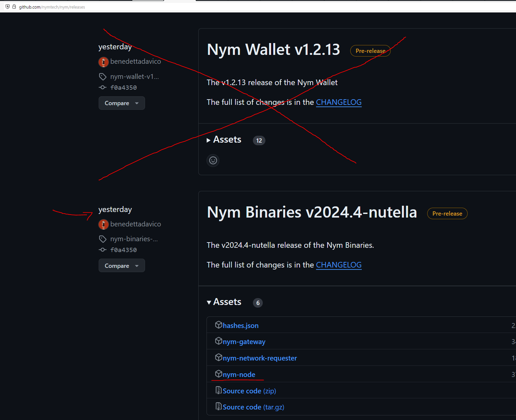Viewport: 516px width, 420px height.
Task: Open commit f0a4350 under the nym-wallet tag
Action: coord(124,87)
